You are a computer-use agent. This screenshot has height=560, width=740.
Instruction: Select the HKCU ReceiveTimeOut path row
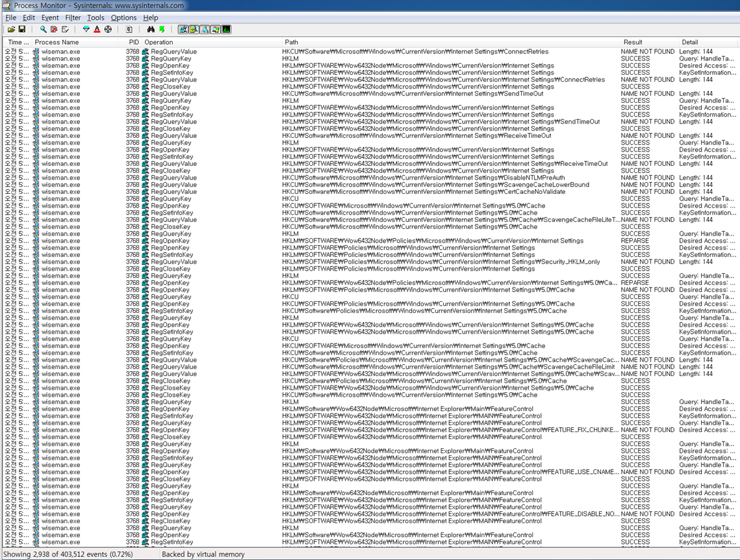click(416, 135)
